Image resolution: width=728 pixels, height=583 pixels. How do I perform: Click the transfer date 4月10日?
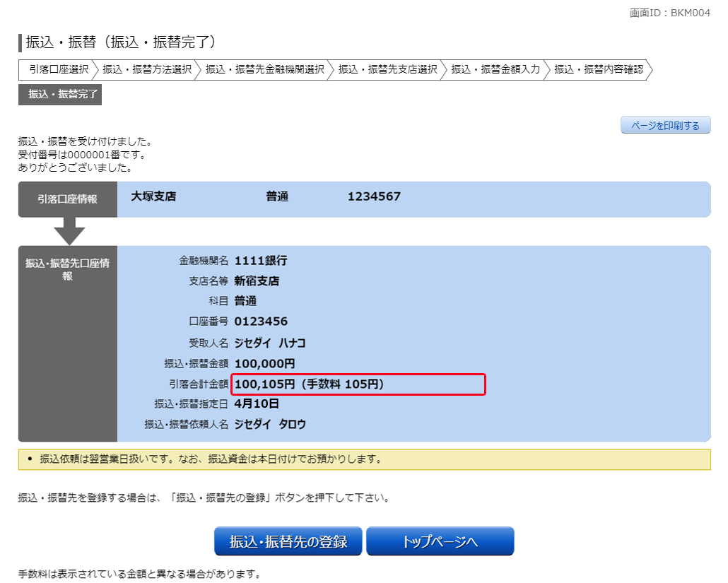pyautogui.click(x=257, y=404)
